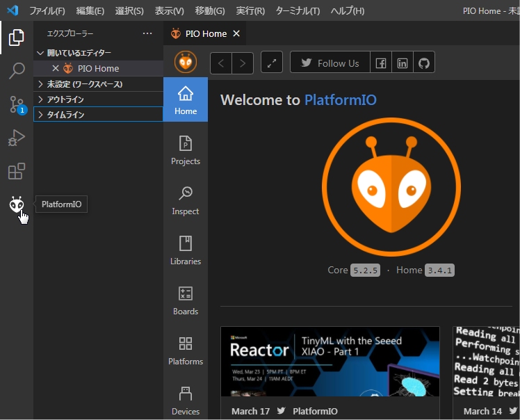Image resolution: width=520 pixels, height=420 pixels.
Task: Select the PIO Home editor tab
Action: point(204,33)
